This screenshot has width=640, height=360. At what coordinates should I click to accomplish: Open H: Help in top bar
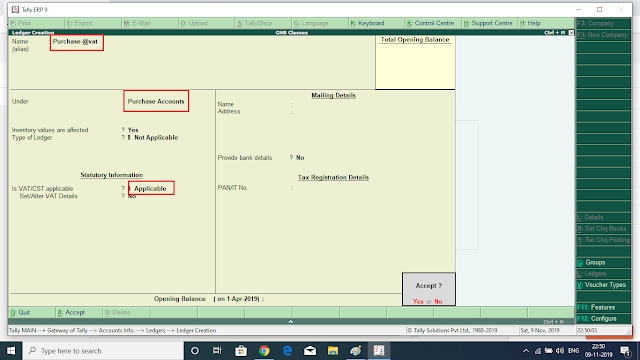pyautogui.click(x=546, y=23)
